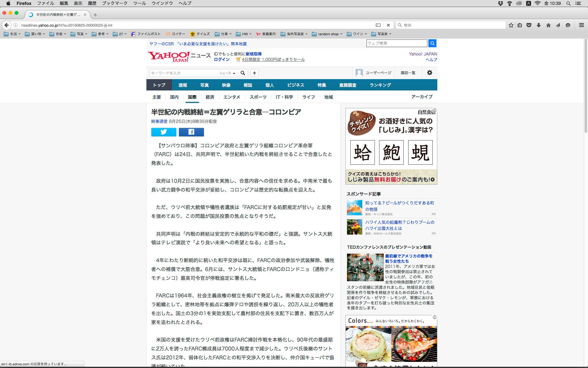The height and width of the screenshot is (368, 588).
Task: Share article via Facebook button
Action: point(191,132)
